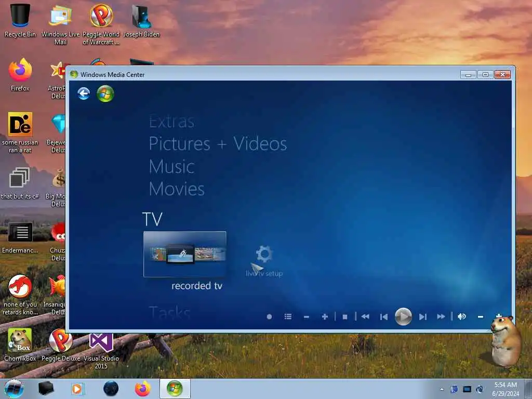The height and width of the screenshot is (399, 532).
Task: Click the fast forward button
Action: [441, 316]
